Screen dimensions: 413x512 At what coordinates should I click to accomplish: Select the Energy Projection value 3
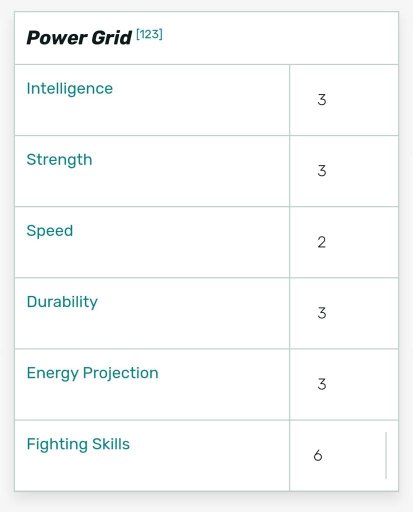click(x=322, y=384)
